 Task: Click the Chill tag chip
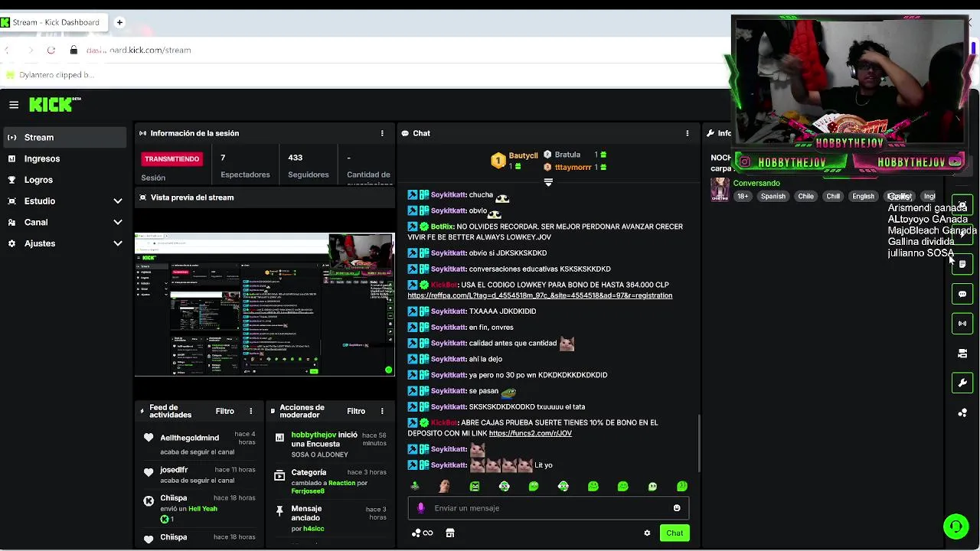tap(833, 197)
